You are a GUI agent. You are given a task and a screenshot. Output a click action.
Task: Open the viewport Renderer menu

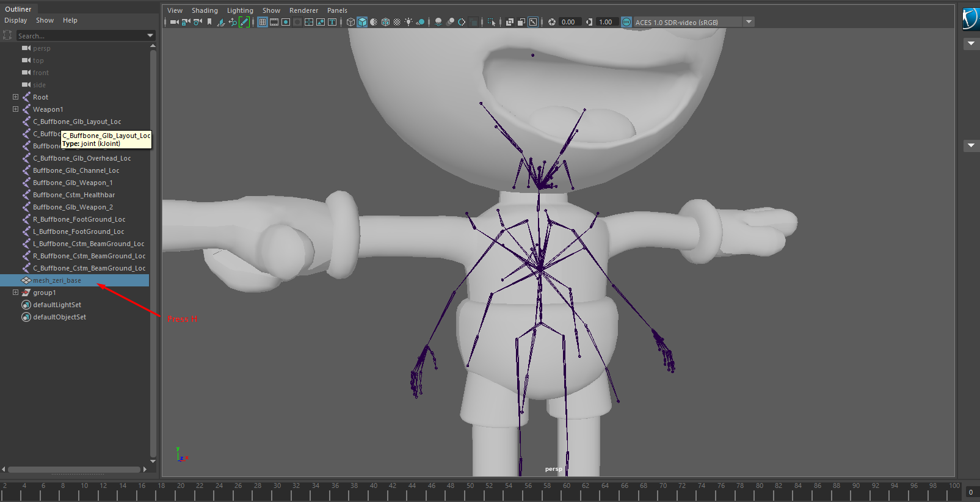point(303,10)
